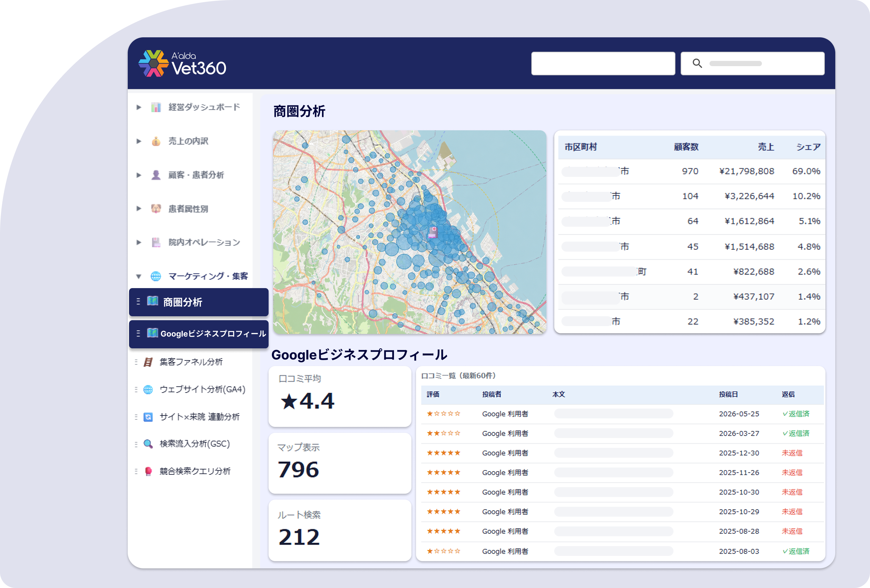Click sales value ¥1,612,864
The height and width of the screenshot is (588, 870).
pos(749,221)
